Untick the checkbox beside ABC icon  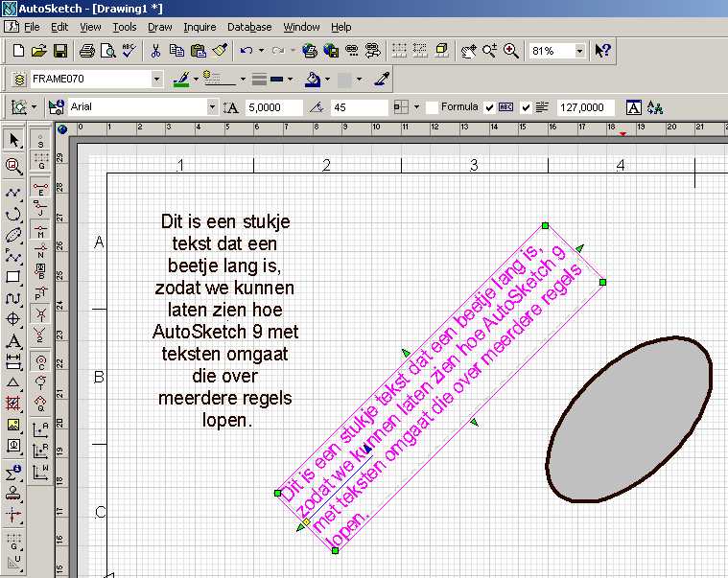tap(489, 107)
